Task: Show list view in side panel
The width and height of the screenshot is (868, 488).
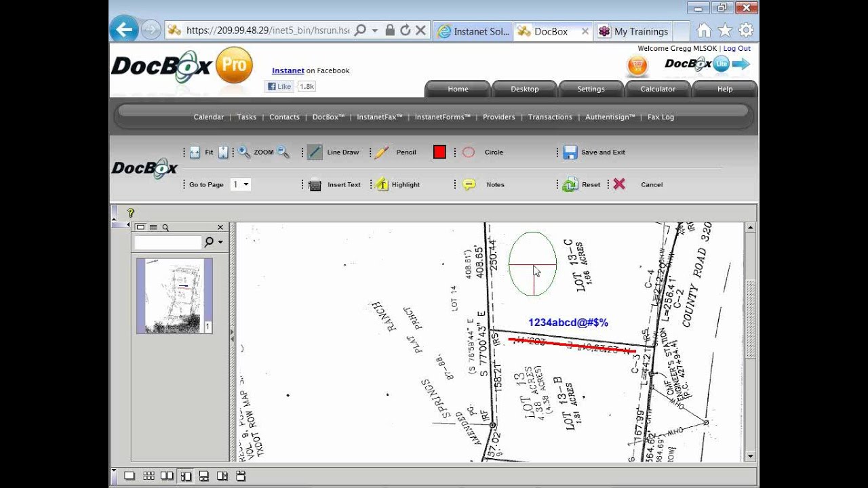Action: (153, 228)
